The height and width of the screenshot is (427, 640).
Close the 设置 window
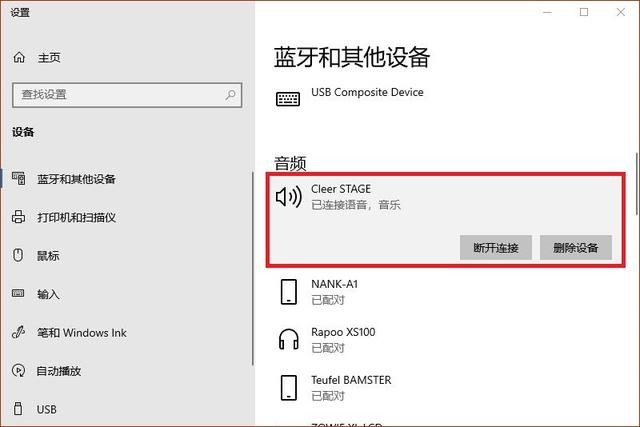click(621, 12)
